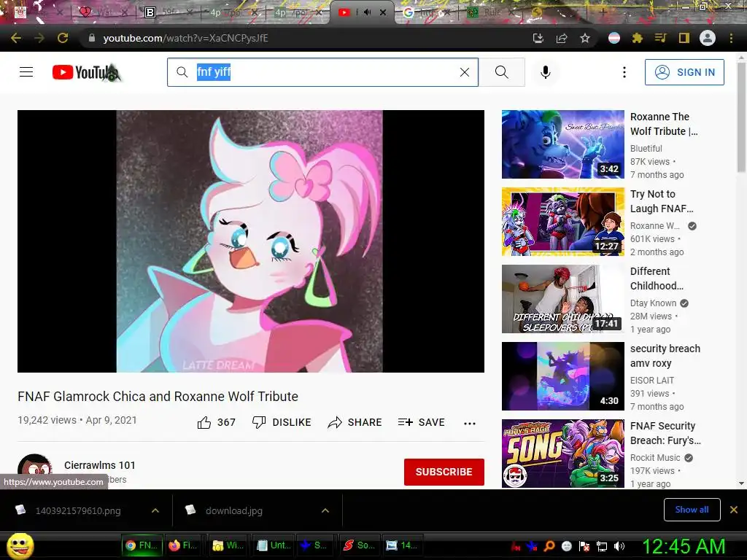Open YouTube settings three-dot menu
Viewport: 747px width, 560px height.
pos(624,72)
